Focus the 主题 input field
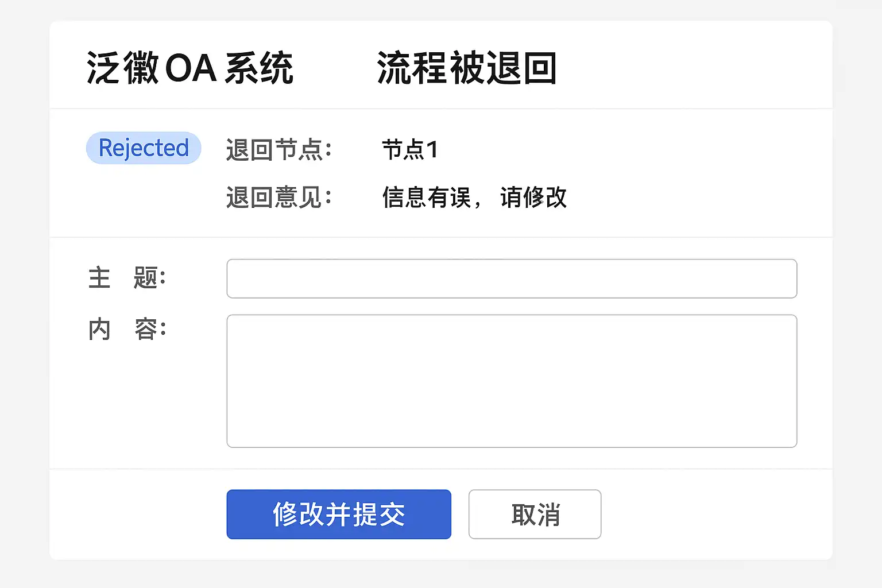 512,278
